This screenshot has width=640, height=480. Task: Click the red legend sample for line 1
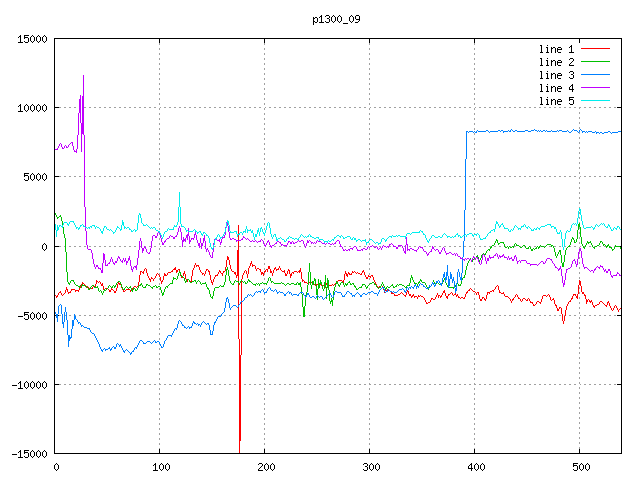point(595,48)
